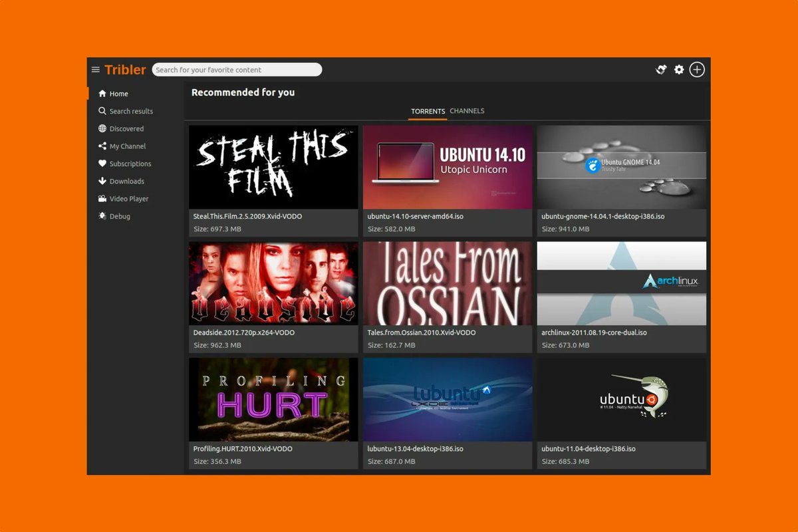Viewport: 798px width, 532px height.
Task: Switch to the CHANNELS tab
Action: (x=467, y=111)
